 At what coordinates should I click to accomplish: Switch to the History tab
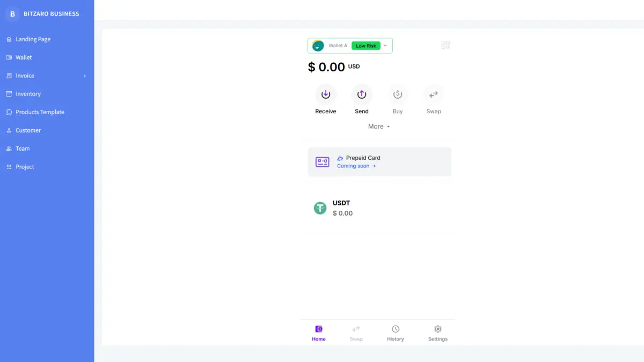[396, 333]
